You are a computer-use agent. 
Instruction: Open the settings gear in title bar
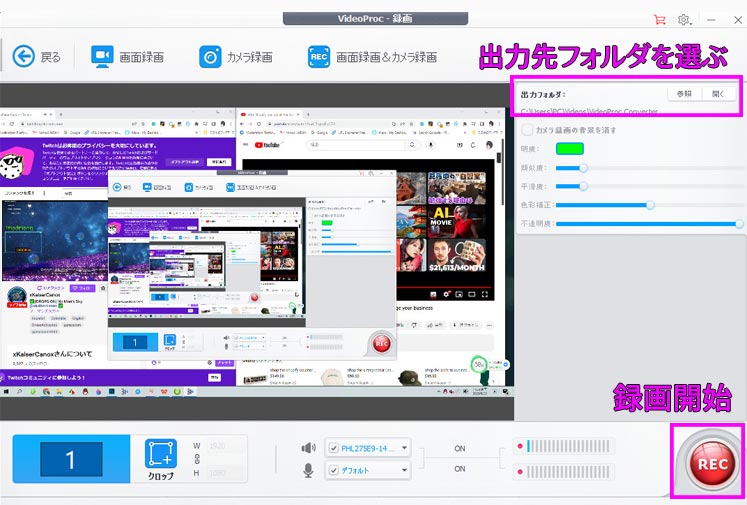click(684, 20)
